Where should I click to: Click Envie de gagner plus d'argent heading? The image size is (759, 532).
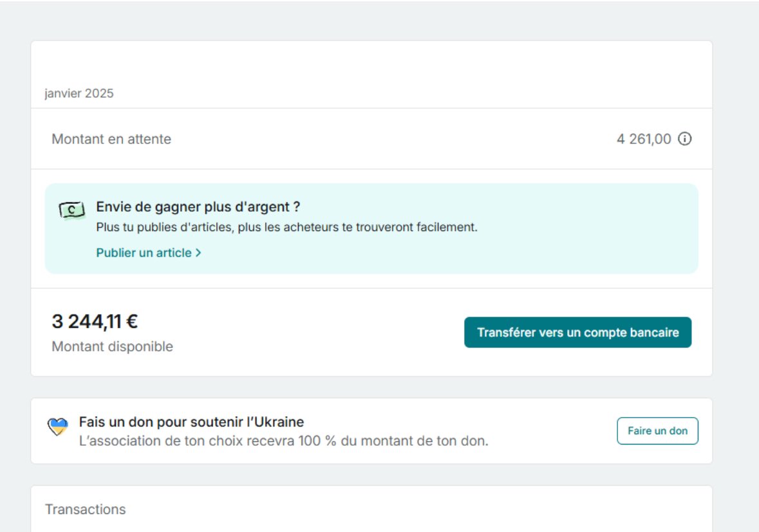[x=198, y=207]
